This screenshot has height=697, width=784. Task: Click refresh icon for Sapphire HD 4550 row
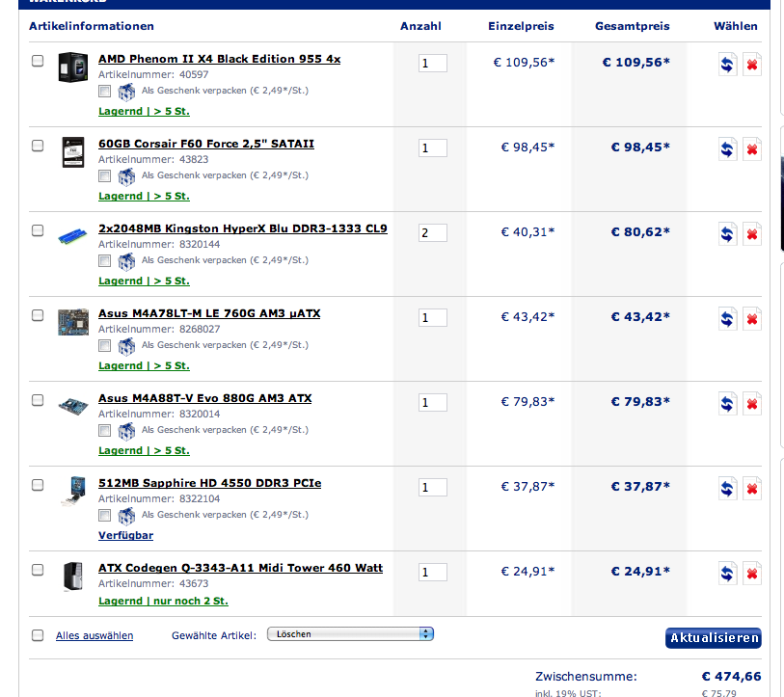[x=727, y=489]
